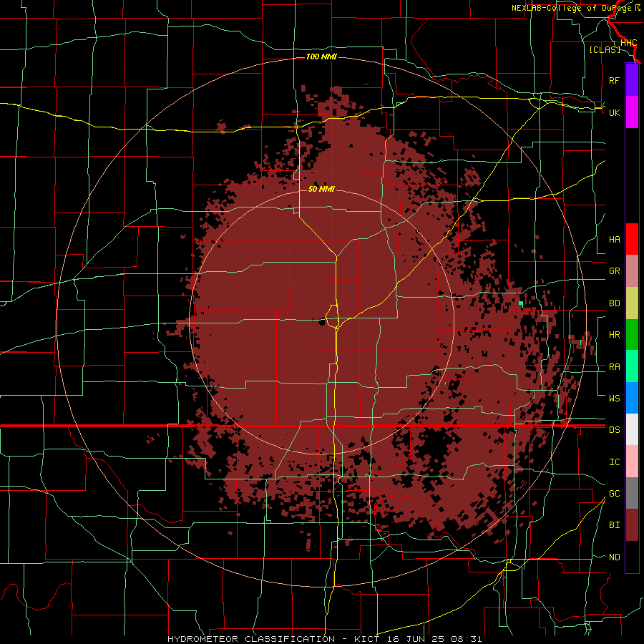Click the KICT station identifier
This screenshot has height=644, width=644.
(366, 639)
